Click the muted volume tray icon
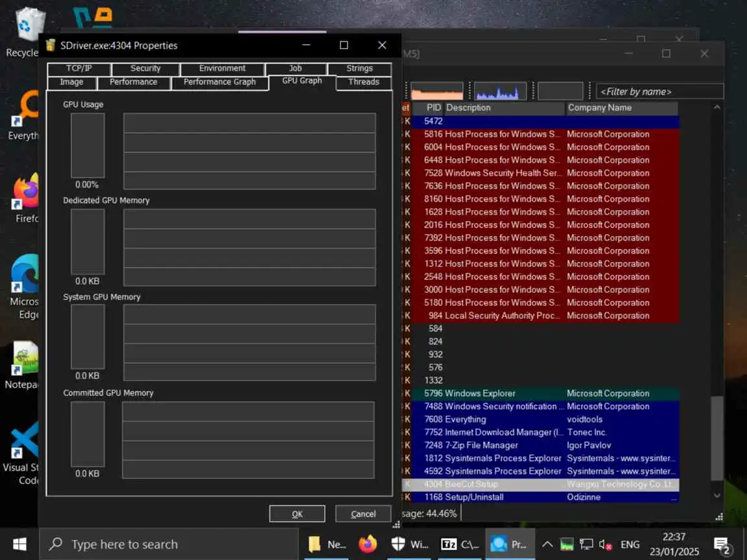The width and height of the screenshot is (747, 560). 605,544
